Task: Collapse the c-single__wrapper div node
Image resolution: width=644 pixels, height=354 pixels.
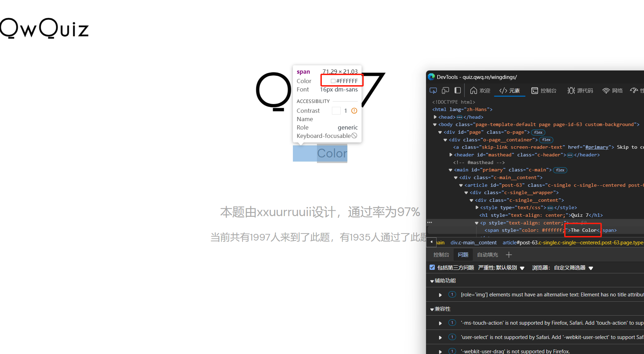Action: (x=466, y=193)
